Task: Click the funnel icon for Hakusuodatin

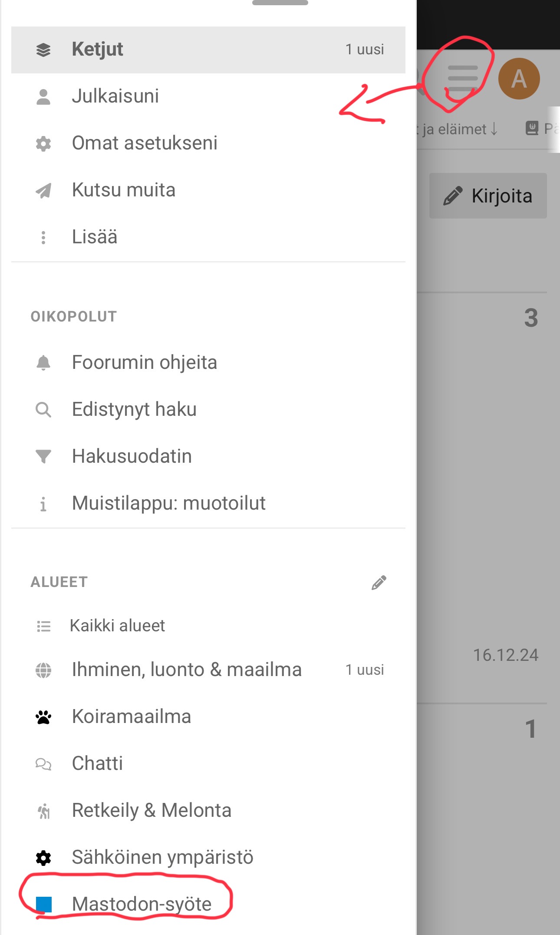Action: [43, 456]
